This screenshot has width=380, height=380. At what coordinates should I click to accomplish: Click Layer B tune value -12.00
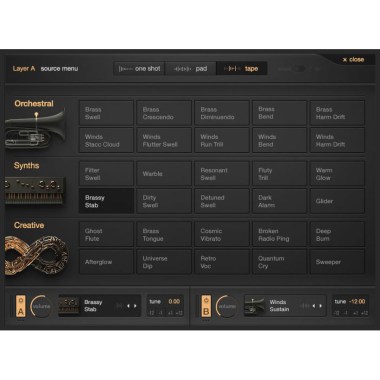click(x=357, y=301)
